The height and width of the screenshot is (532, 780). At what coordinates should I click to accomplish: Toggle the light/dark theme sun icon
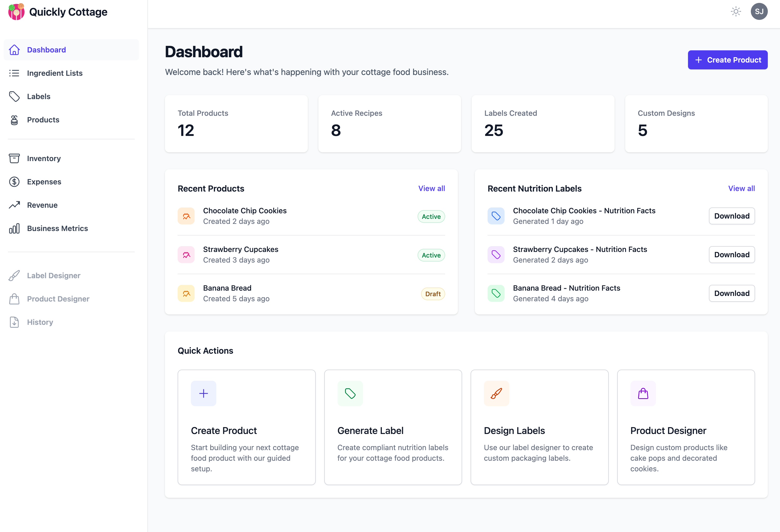point(736,11)
